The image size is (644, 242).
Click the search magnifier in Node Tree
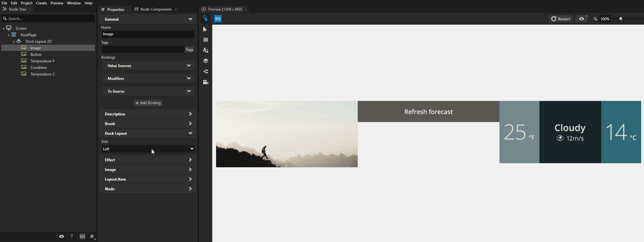click(5, 19)
